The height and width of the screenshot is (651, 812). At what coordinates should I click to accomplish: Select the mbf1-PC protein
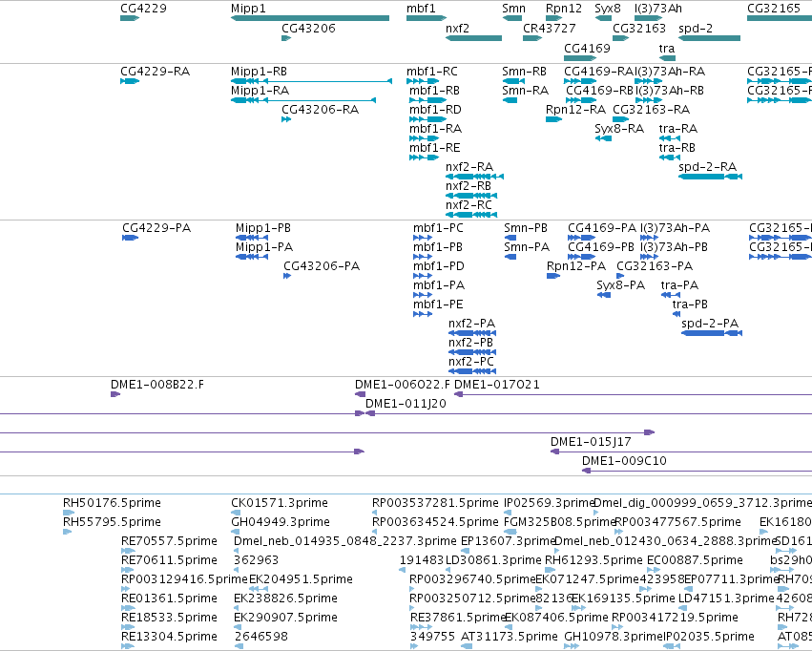coord(423,238)
